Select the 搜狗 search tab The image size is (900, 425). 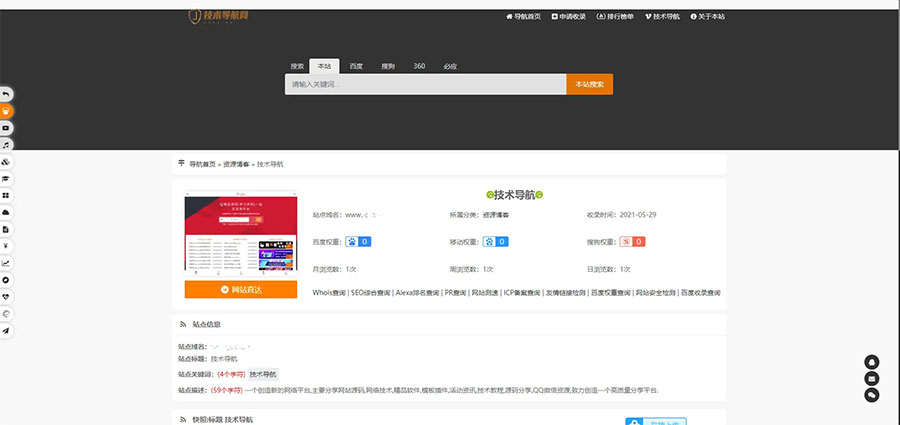[x=388, y=66]
